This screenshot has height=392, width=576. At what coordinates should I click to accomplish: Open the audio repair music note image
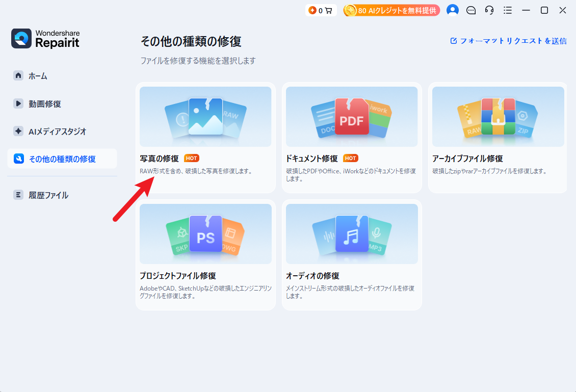coord(352,233)
